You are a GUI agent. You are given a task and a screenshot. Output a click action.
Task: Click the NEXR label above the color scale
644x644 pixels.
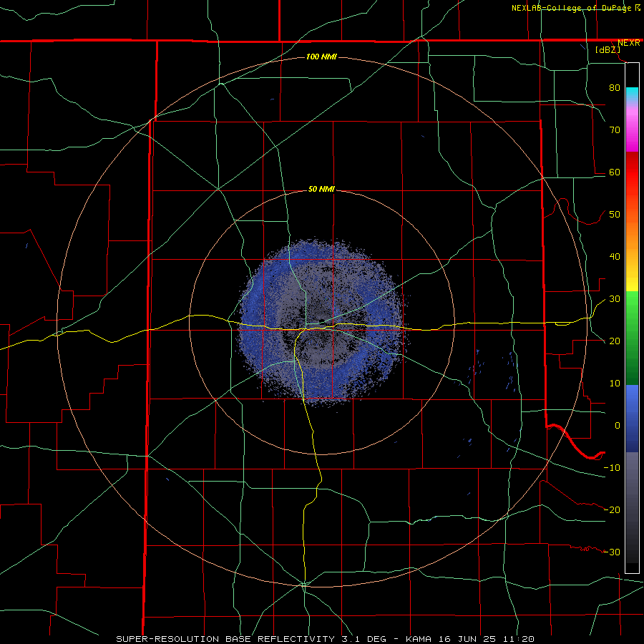coord(628,43)
